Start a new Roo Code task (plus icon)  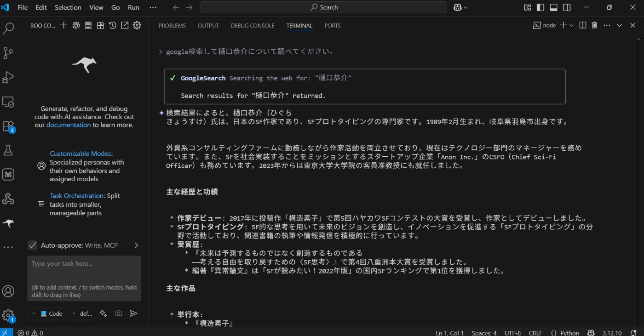point(64,25)
